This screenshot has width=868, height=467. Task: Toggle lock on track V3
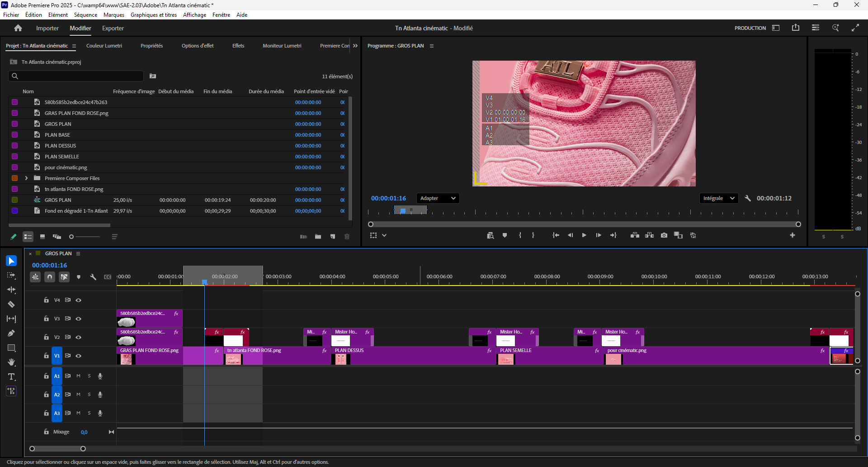(46, 319)
